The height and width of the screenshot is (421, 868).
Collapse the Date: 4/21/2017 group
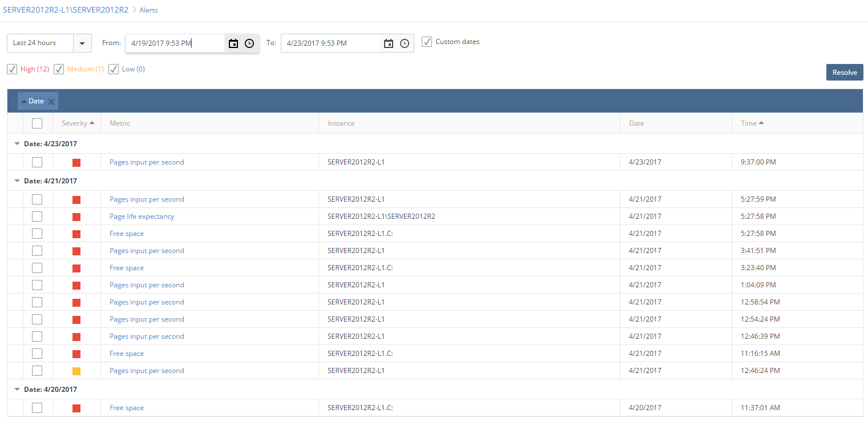click(x=17, y=181)
